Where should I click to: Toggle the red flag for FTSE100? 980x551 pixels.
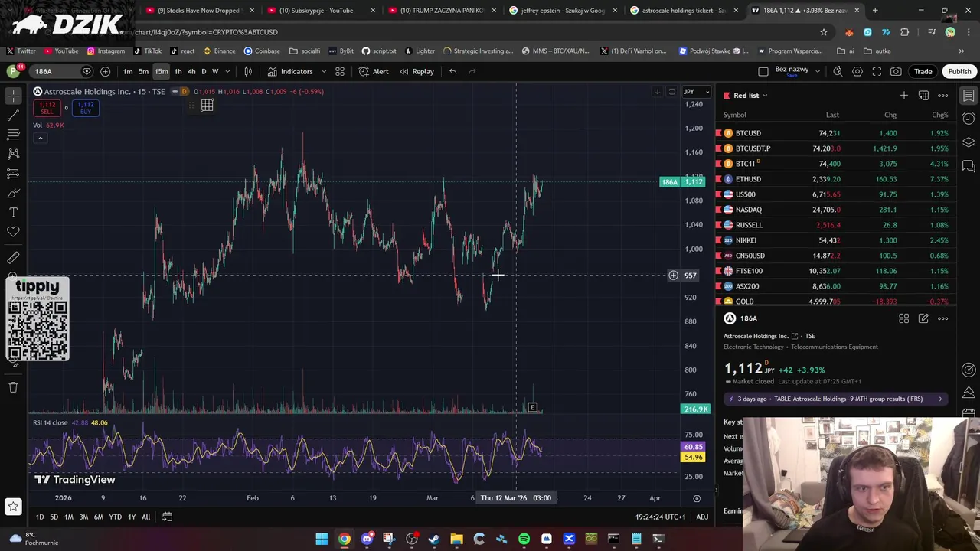click(x=719, y=271)
